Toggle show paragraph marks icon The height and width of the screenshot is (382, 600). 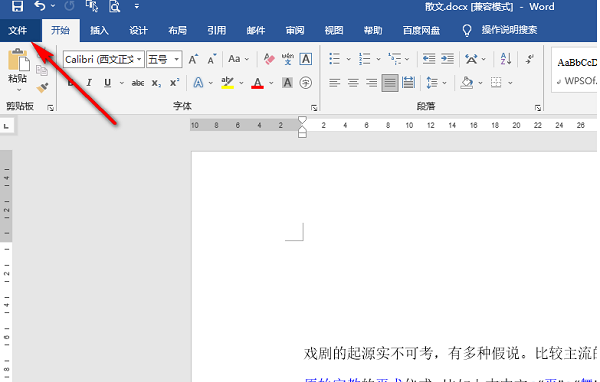tap(530, 59)
